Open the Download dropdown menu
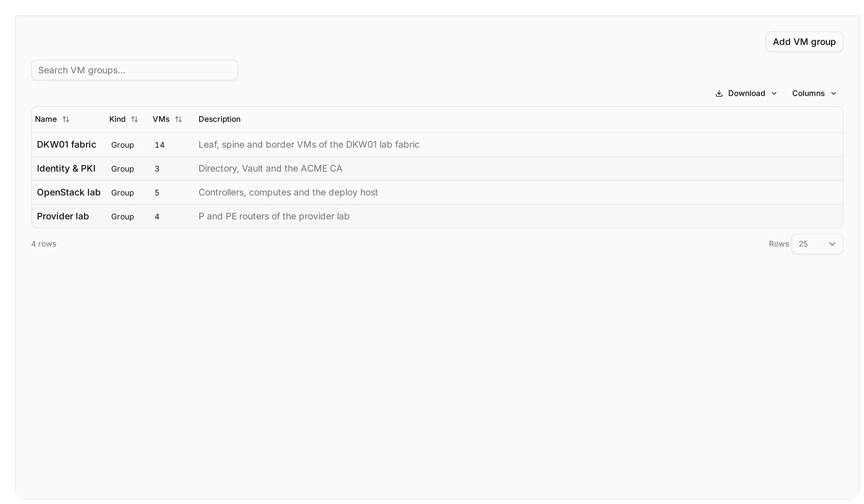The height and width of the screenshot is (504, 864). pos(746,94)
